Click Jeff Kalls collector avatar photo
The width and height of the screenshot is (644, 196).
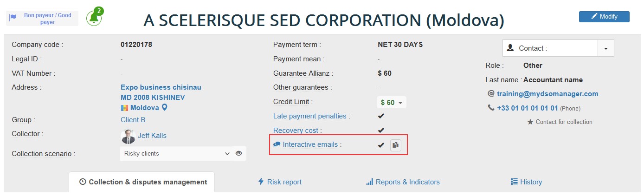click(128, 136)
